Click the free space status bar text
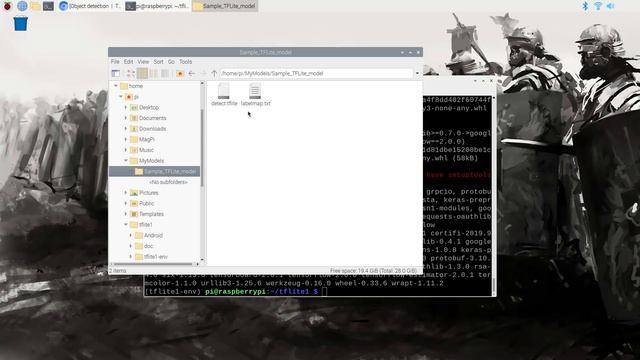 [373, 271]
